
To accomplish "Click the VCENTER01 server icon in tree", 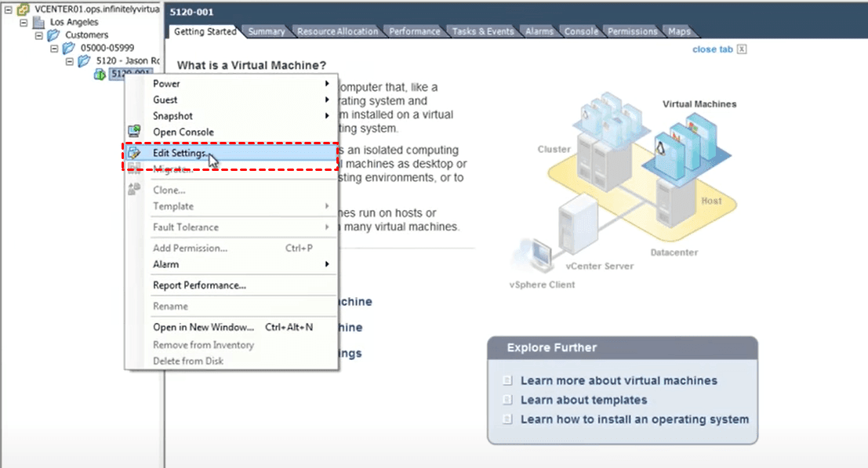I will click(x=24, y=9).
